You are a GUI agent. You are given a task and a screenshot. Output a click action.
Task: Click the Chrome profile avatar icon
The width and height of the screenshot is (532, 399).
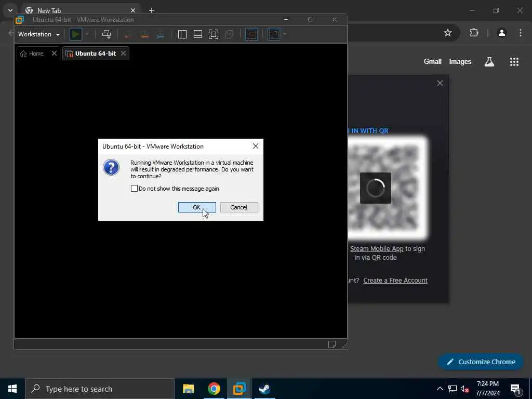(502, 33)
